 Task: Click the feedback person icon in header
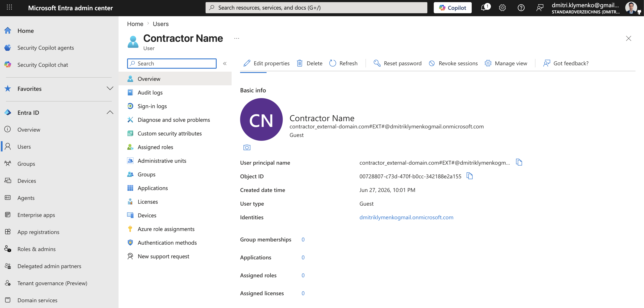click(x=540, y=8)
